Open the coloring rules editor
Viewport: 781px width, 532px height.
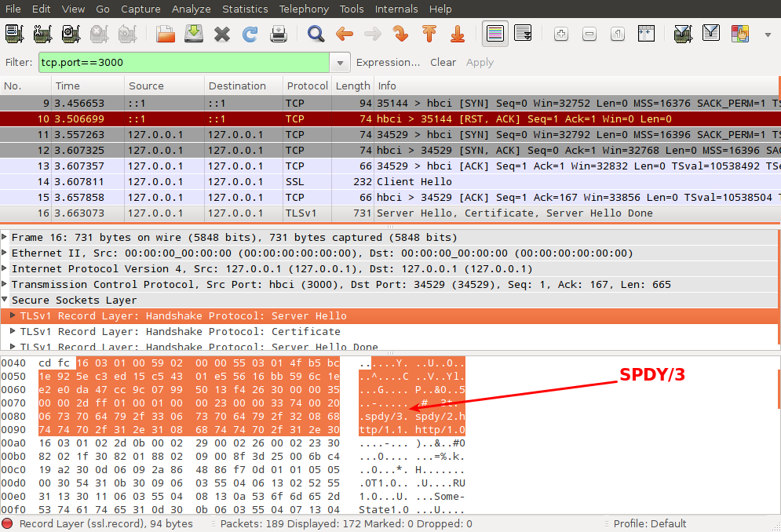(739, 33)
